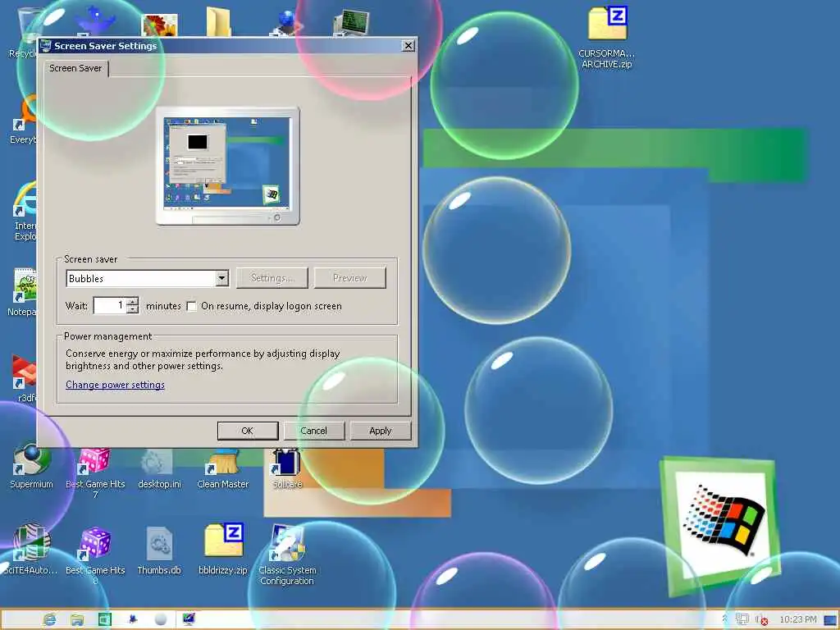
Task: Click the Apply button
Action: click(381, 431)
